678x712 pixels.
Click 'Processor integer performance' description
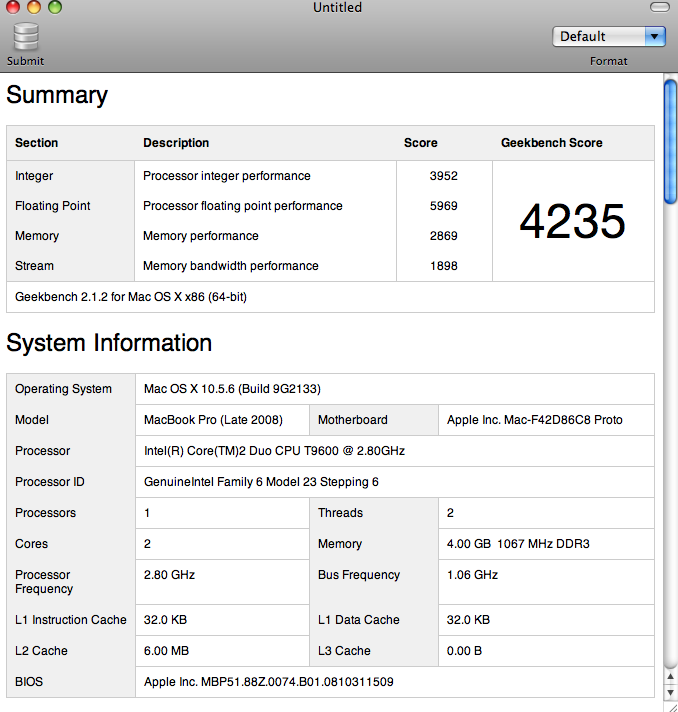[227, 176]
